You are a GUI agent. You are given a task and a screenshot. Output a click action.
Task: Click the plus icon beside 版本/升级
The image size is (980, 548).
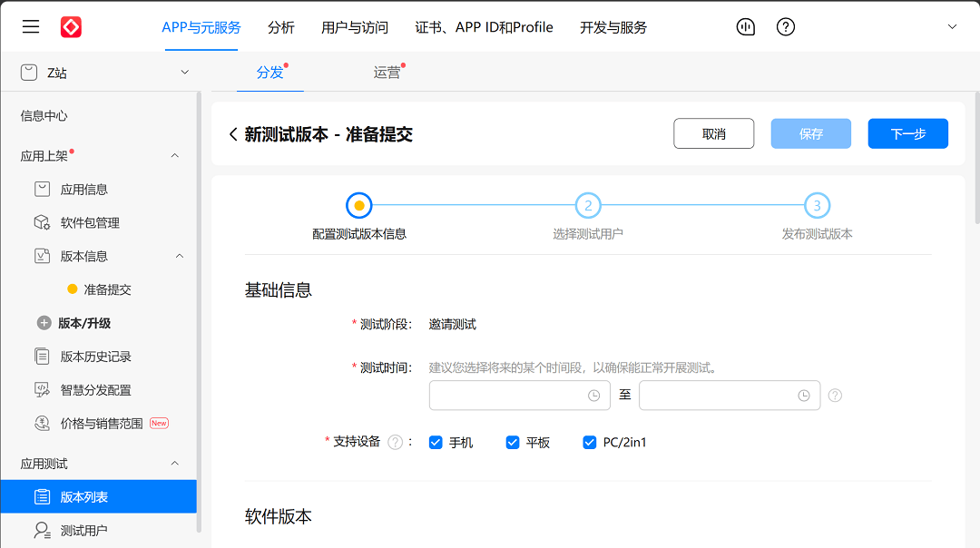(x=44, y=323)
